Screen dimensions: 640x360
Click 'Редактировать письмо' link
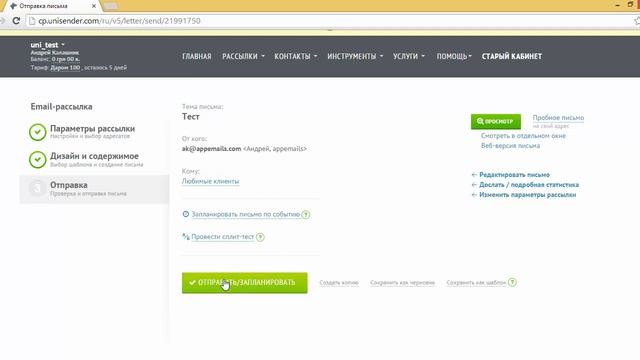(x=514, y=175)
